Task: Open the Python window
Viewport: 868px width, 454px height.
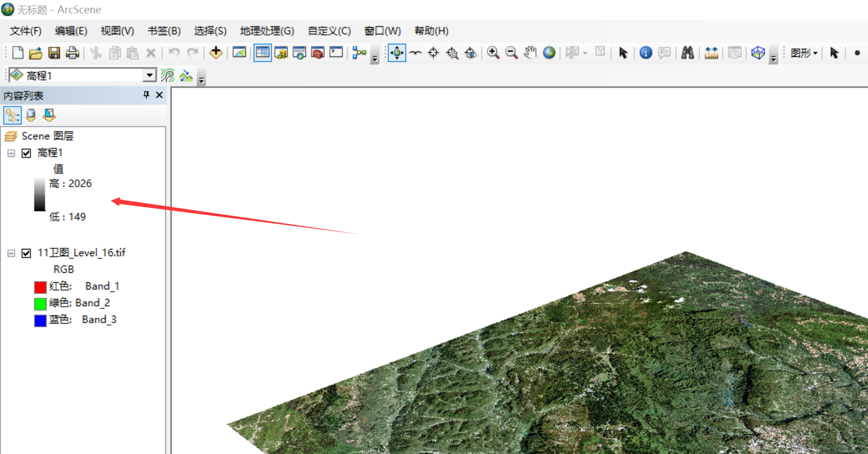Action: point(336,53)
